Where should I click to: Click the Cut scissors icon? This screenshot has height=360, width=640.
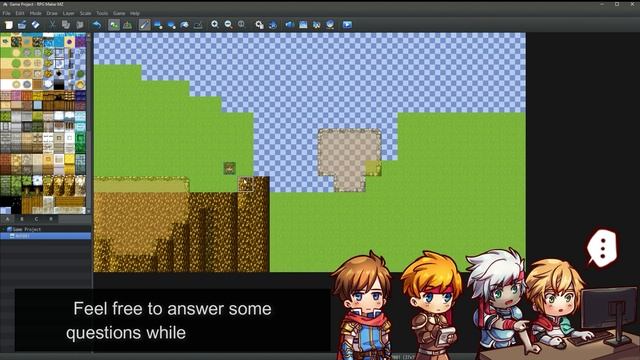click(52, 25)
